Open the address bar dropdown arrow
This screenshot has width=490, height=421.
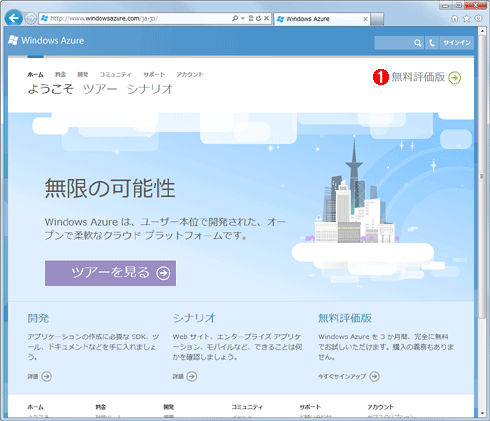243,18
